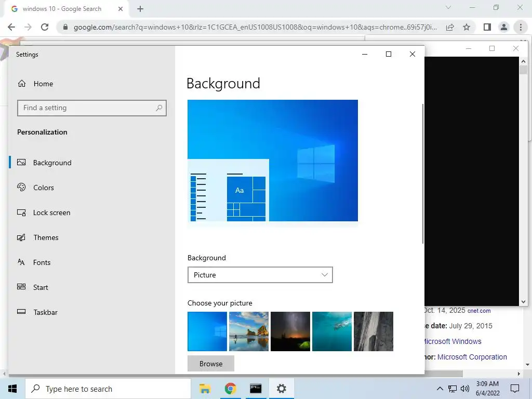Viewport: 532px width, 399px height.
Task: Click Chrome's back navigation arrow
Action: (11, 27)
